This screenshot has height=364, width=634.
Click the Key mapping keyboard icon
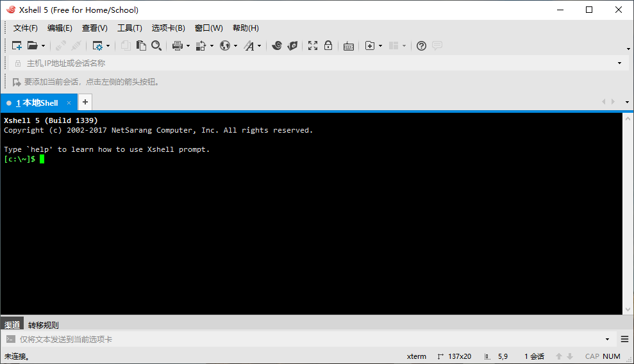349,46
